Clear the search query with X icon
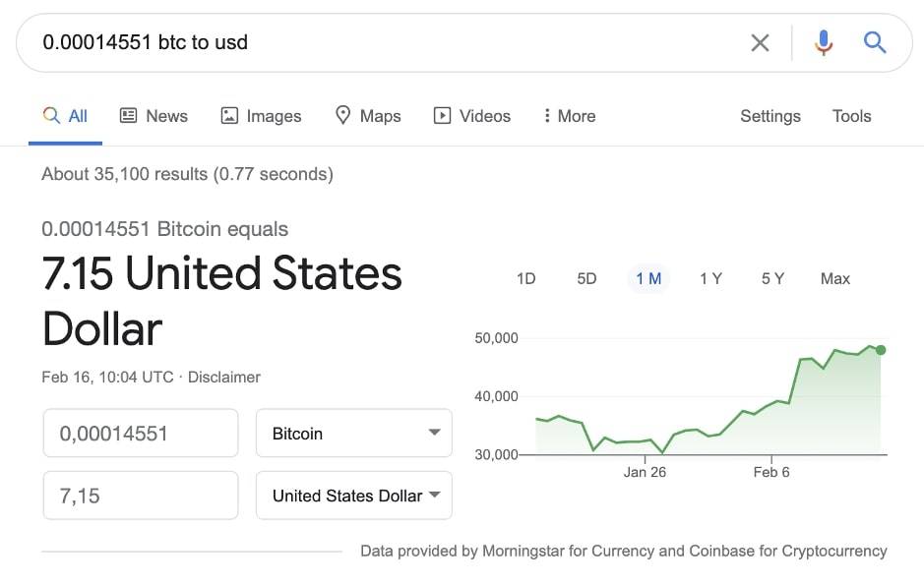Viewport: 924px width, 585px height. coord(760,42)
